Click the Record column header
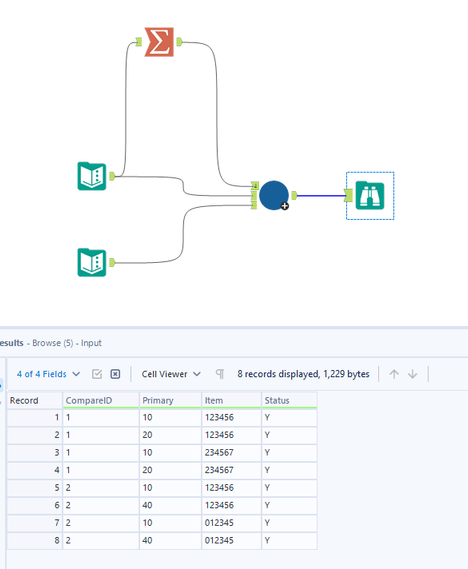 coord(34,400)
